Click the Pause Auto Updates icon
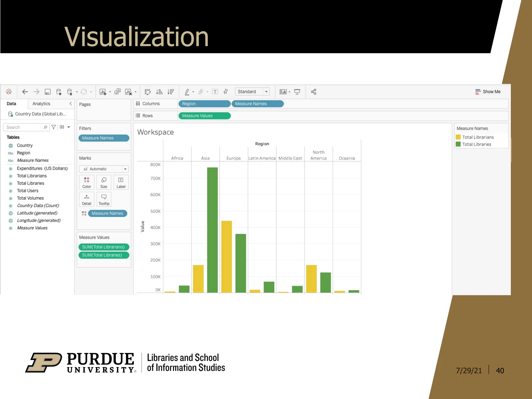 pos(70,92)
